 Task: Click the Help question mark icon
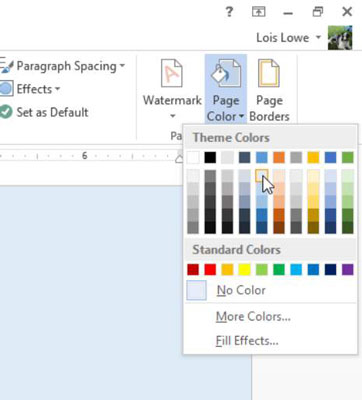click(x=229, y=12)
